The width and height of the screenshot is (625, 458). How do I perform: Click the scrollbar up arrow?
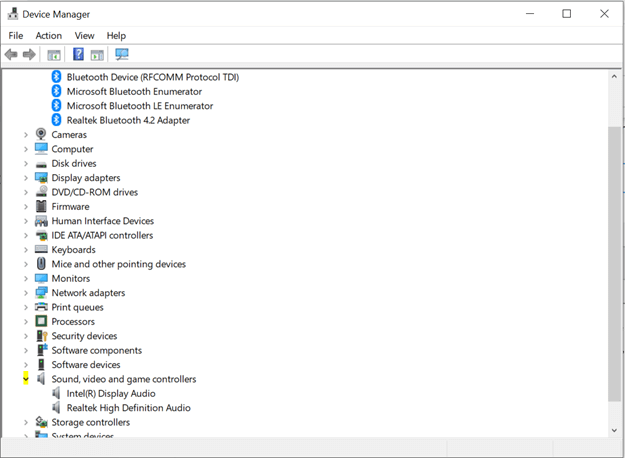pyautogui.click(x=614, y=77)
